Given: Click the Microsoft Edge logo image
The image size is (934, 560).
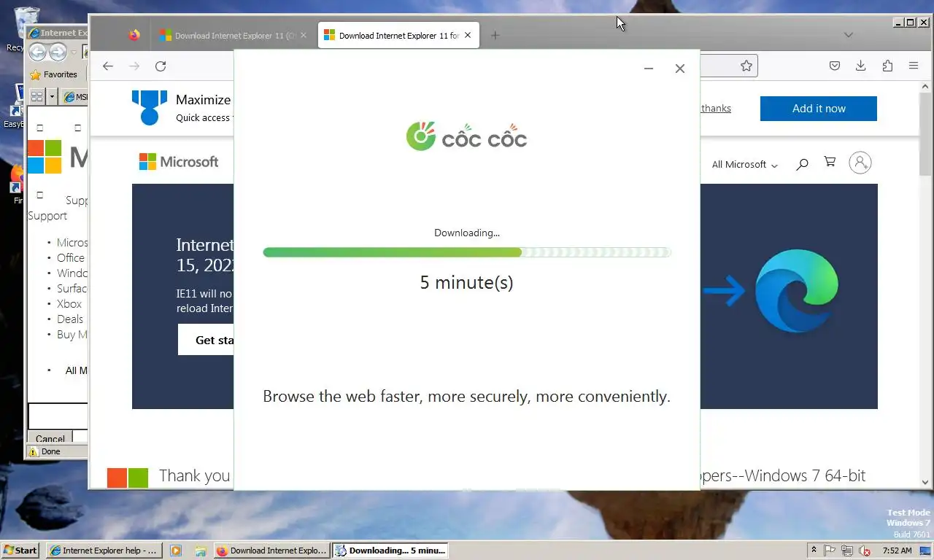Looking at the screenshot, I should click(797, 291).
